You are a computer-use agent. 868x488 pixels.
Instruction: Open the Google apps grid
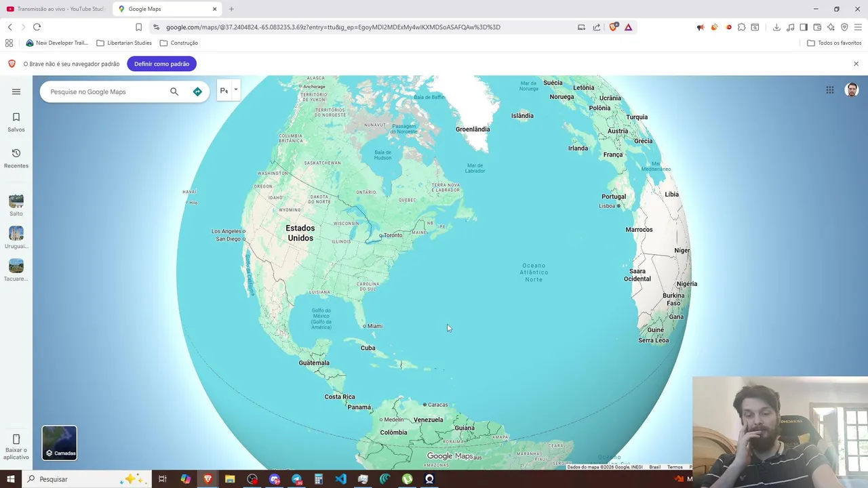(830, 90)
